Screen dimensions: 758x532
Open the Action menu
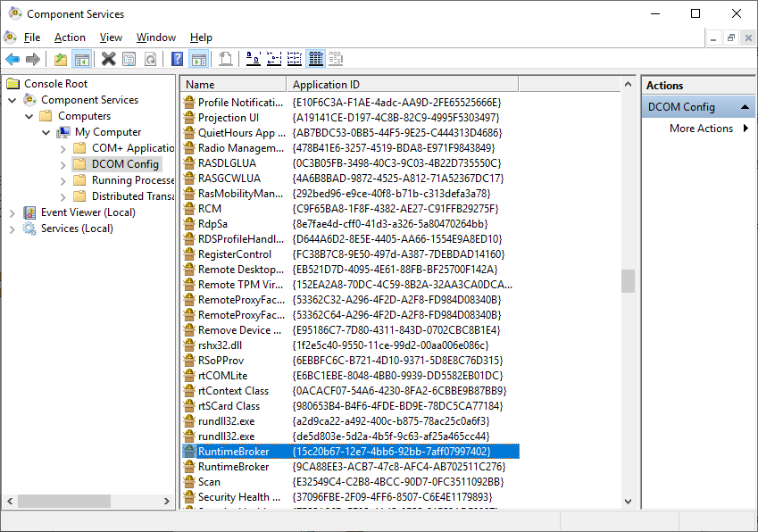(x=70, y=37)
